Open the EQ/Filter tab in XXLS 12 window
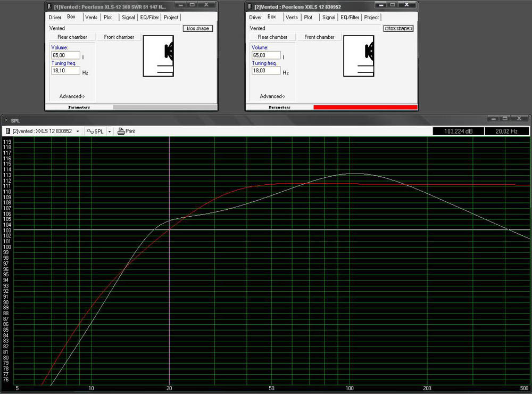The width and height of the screenshot is (532, 394). [350, 17]
